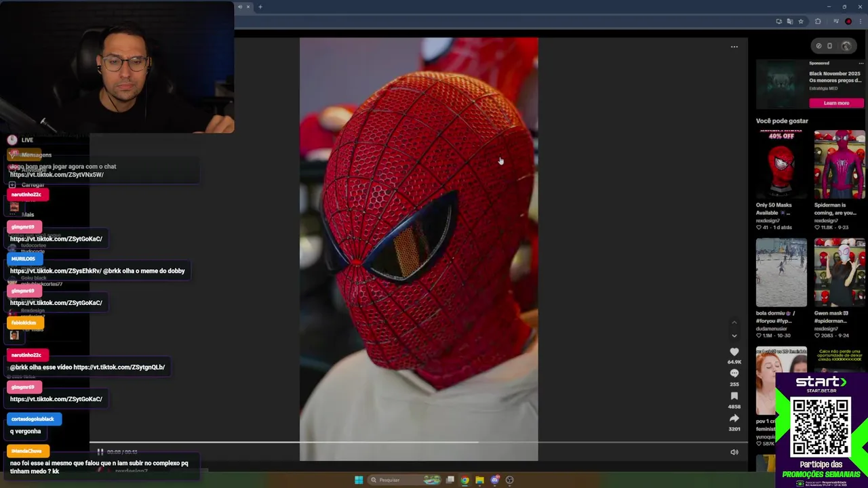Viewport: 868px width, 488px height.
Task: Open the browser extensions puzzle icon
Action: coord(818,21)
